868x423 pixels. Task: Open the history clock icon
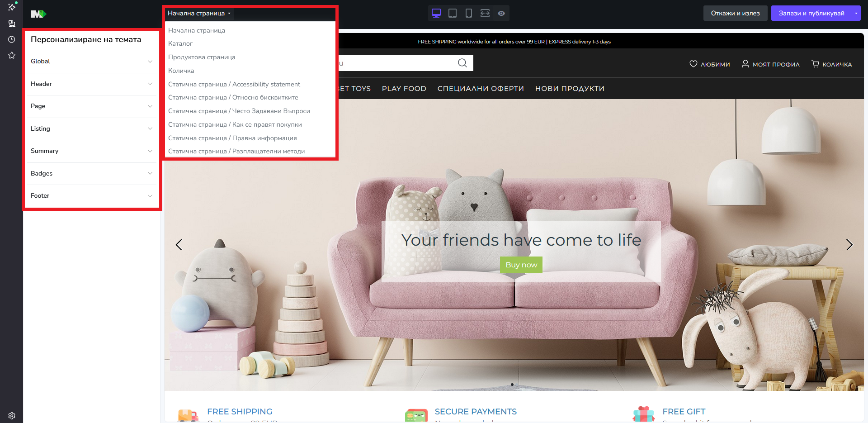tap(12, 39)
